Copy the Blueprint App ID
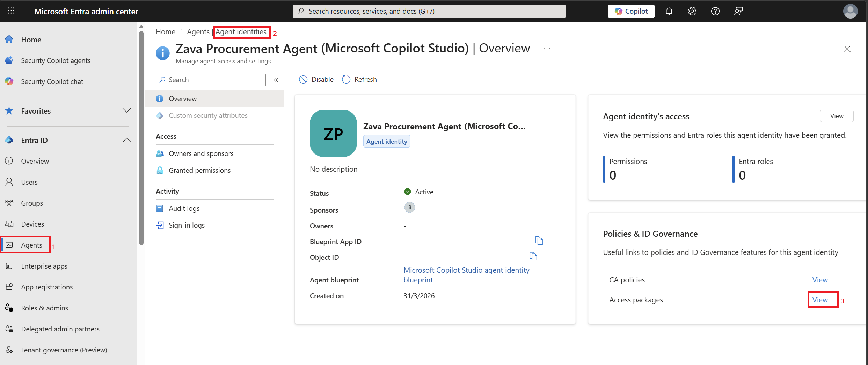Image resolution: width=868 pixels, height=365 pixels. (x=539, y=241)
